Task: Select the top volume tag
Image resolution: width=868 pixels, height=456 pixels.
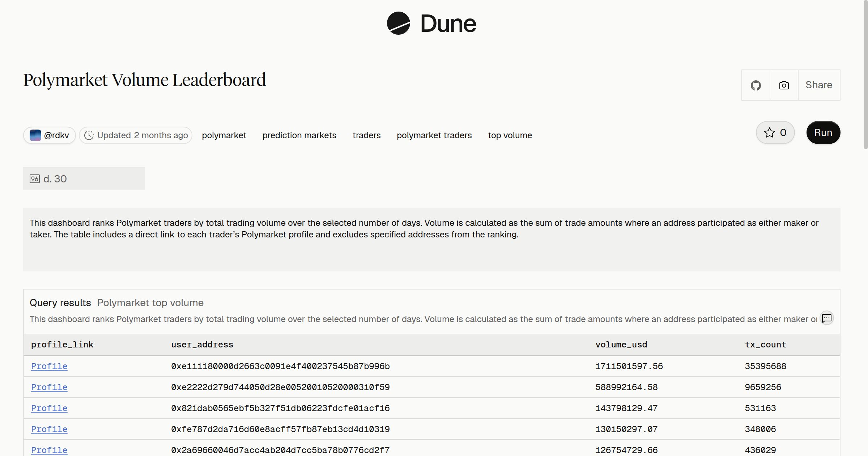Action: [x=510, y=135]
